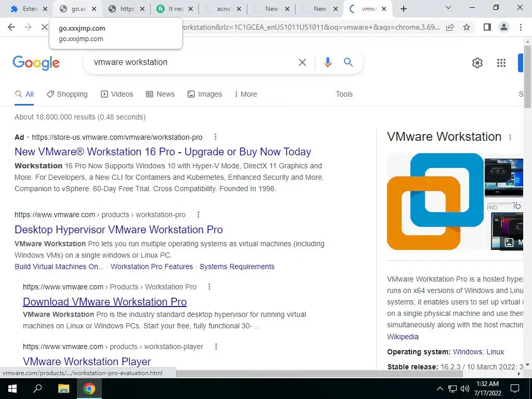Click the Chrome taskbar icon
Screen dimensions: 532x399
click(x=89, y=389)
